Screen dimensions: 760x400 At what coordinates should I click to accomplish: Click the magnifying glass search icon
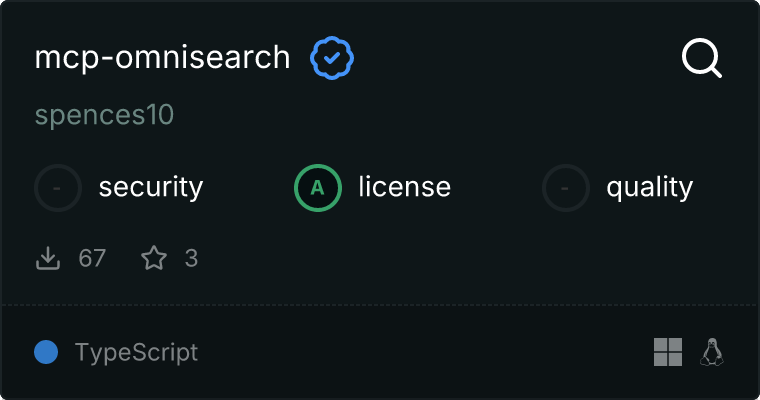701,59
